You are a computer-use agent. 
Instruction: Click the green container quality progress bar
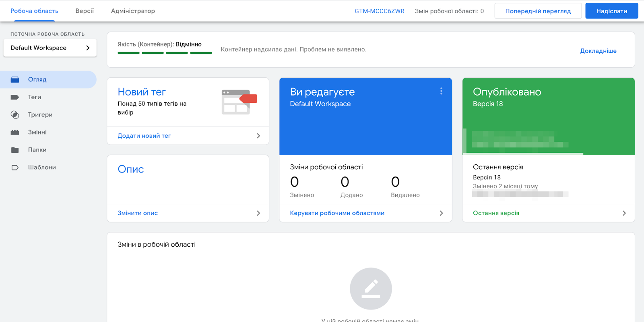pyautogui.click(x=165, y=53)
